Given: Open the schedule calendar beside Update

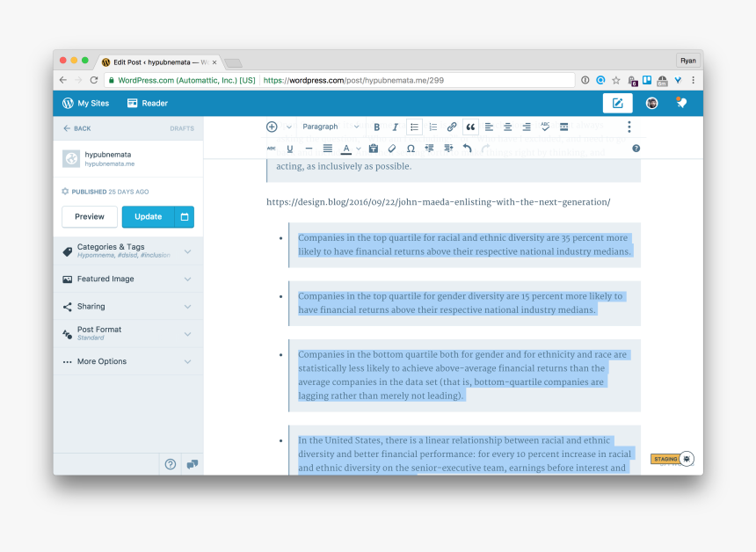Looking at the screenshot, I should pos(185,216).
